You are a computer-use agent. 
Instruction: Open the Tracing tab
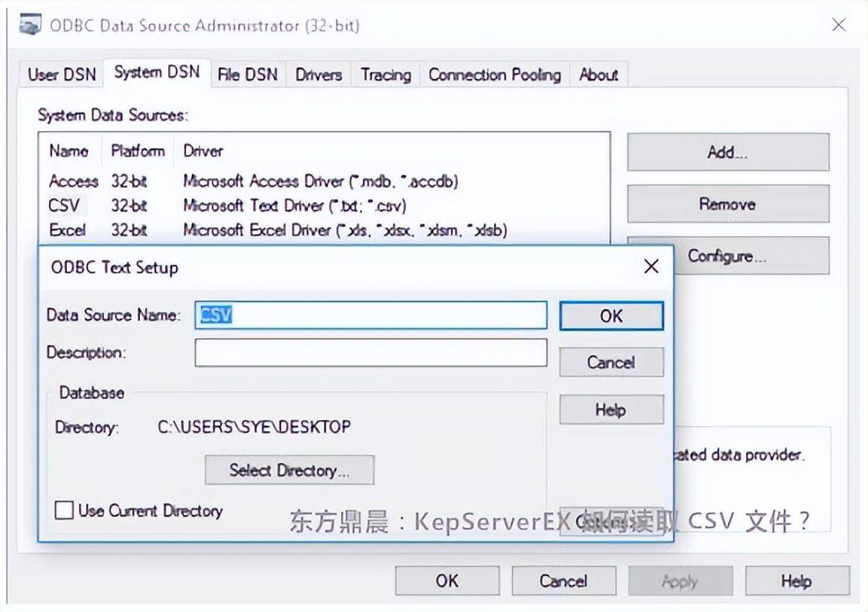coord(386,74)
